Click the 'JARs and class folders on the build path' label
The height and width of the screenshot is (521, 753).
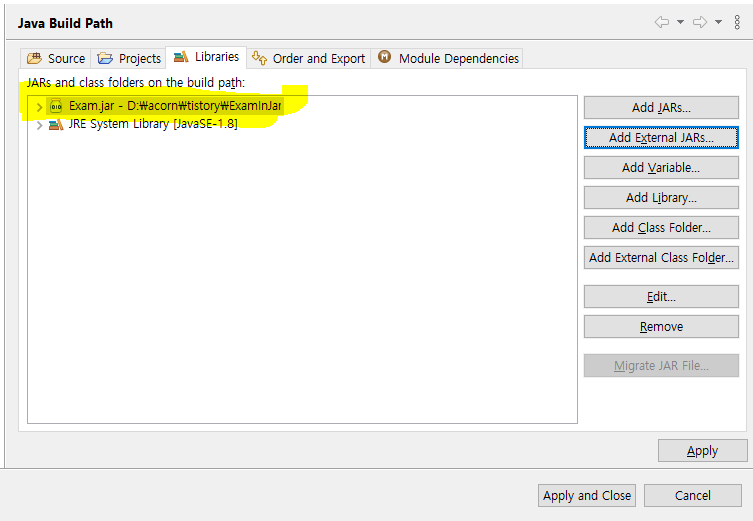pyautogui.click(x=136, y=83)
